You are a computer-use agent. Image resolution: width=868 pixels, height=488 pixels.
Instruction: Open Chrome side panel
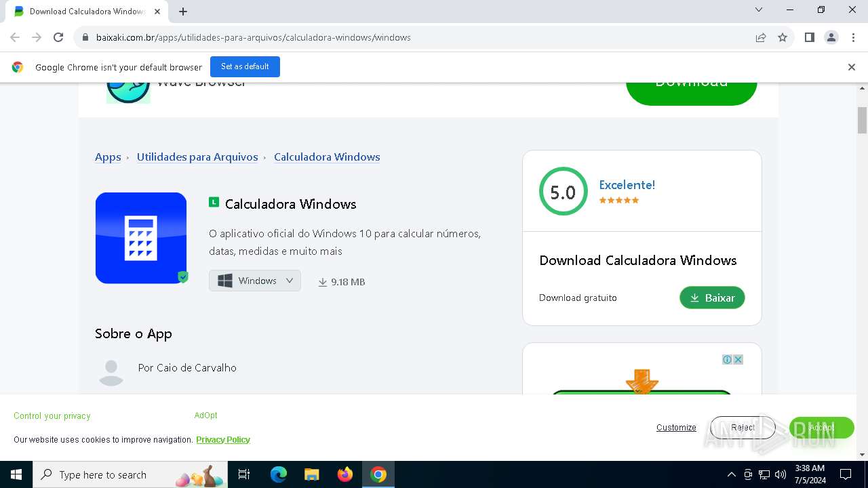(809, 37)
